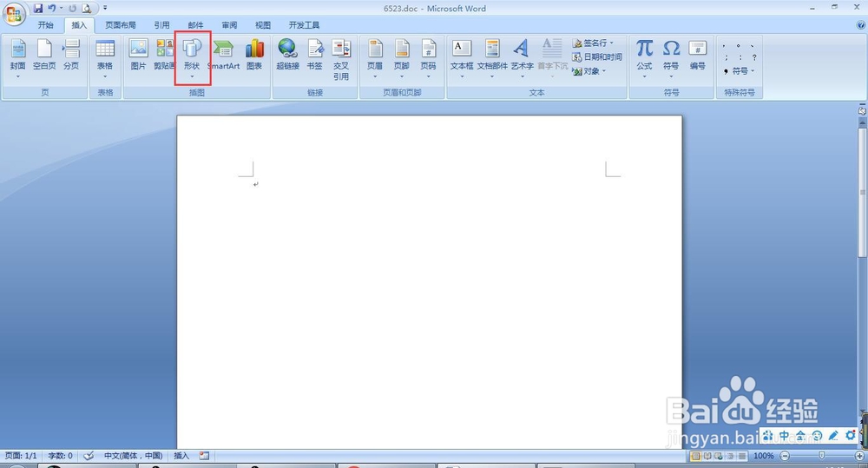Insert a signature line with 签名行
The height and width of the screenshot is (468, 868).
(592, 43)
